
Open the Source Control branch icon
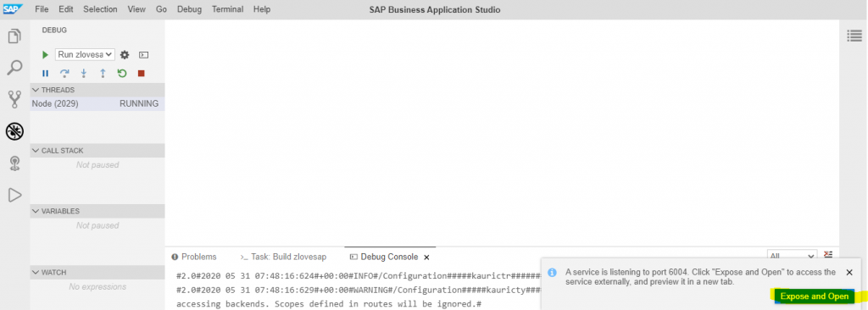tap(14, 100)
